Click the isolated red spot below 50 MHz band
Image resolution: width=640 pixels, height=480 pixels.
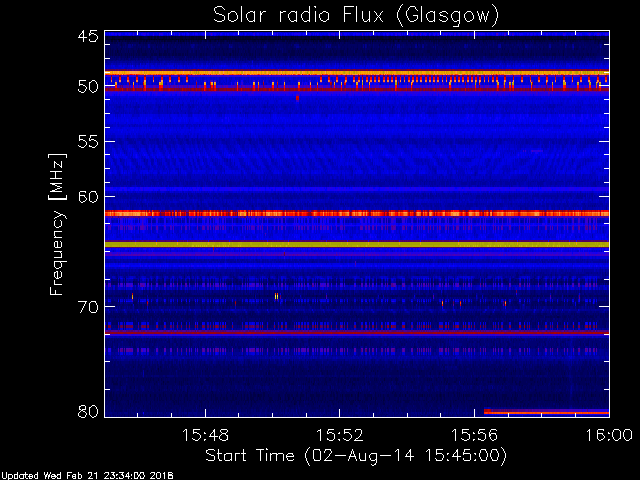click(298, 98)
